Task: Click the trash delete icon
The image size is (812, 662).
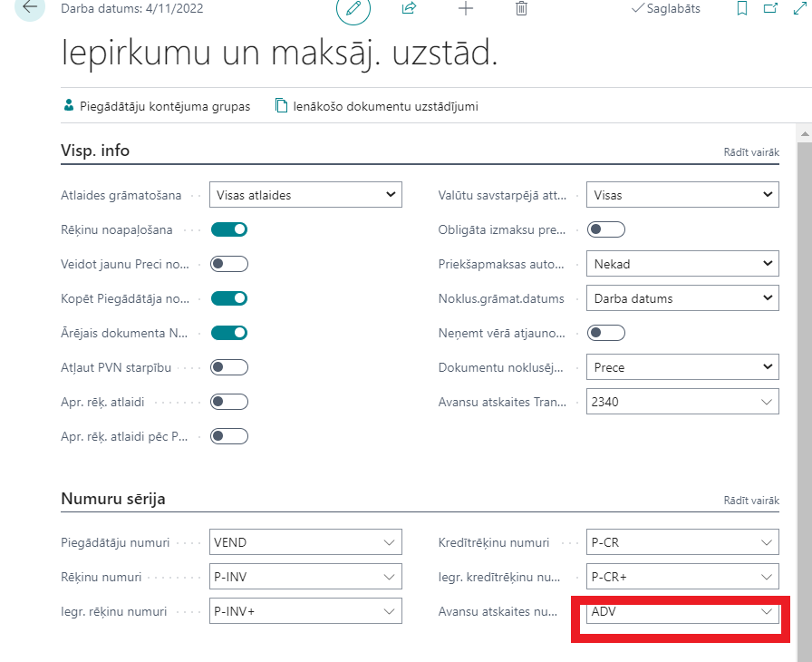Action: [521, 8]
